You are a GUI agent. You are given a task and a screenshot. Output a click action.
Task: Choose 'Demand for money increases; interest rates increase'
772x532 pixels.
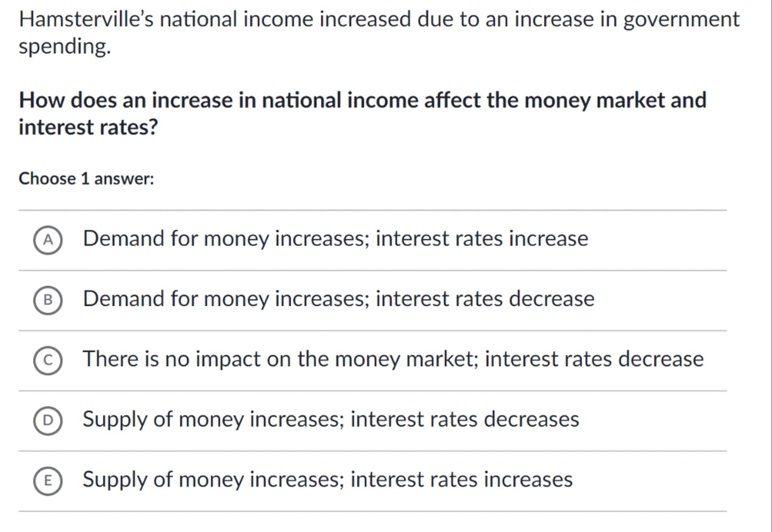tap(335, 239)
